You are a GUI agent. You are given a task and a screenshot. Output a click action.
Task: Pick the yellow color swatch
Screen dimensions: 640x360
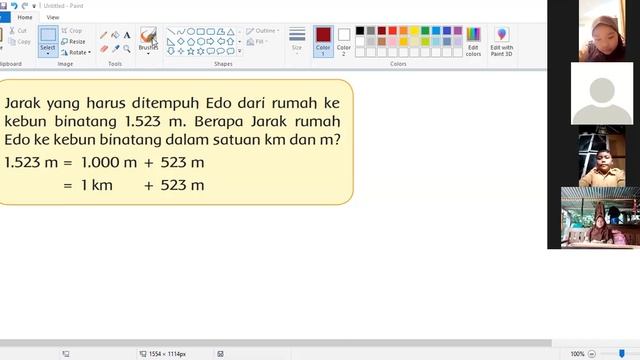pyautogui.click(x=414, y=31)
